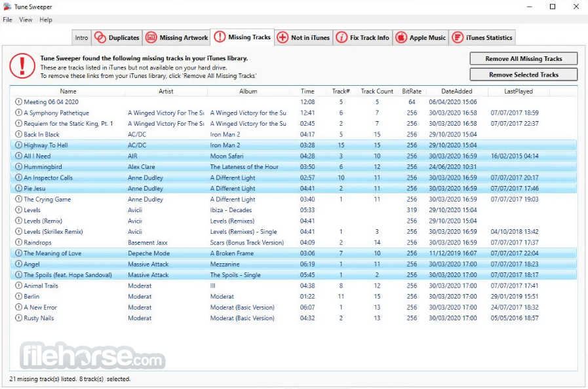The width and height of the screenshot is (588, 389).
Task: Click warning icon beside Angel
Action: [18, 264]
